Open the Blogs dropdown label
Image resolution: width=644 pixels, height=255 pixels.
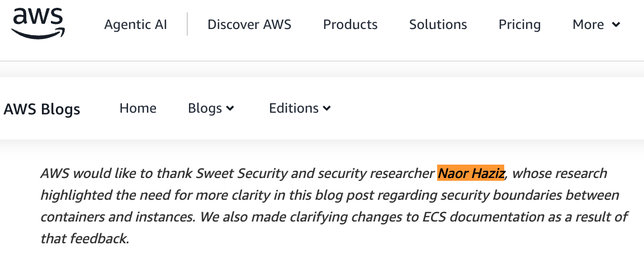pos(205,108)
